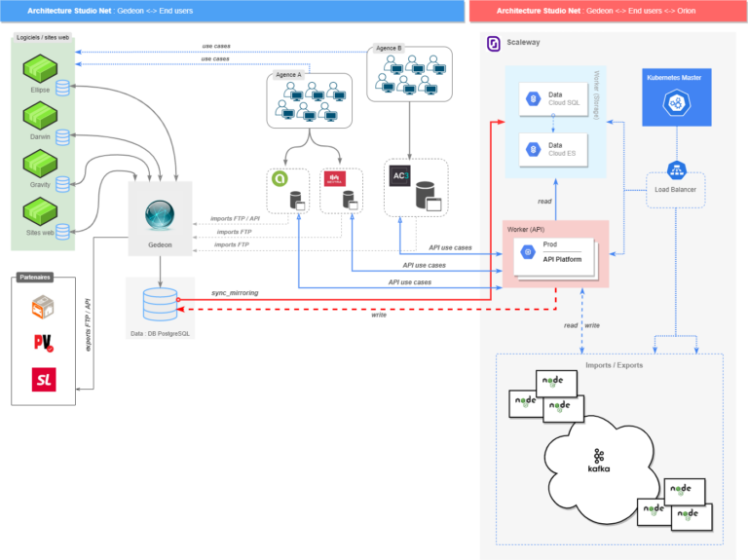Click the red software logo under Agence A
The height and width of the screenshot is (560, 748).
pyautogui.click(x=335, y=178)
